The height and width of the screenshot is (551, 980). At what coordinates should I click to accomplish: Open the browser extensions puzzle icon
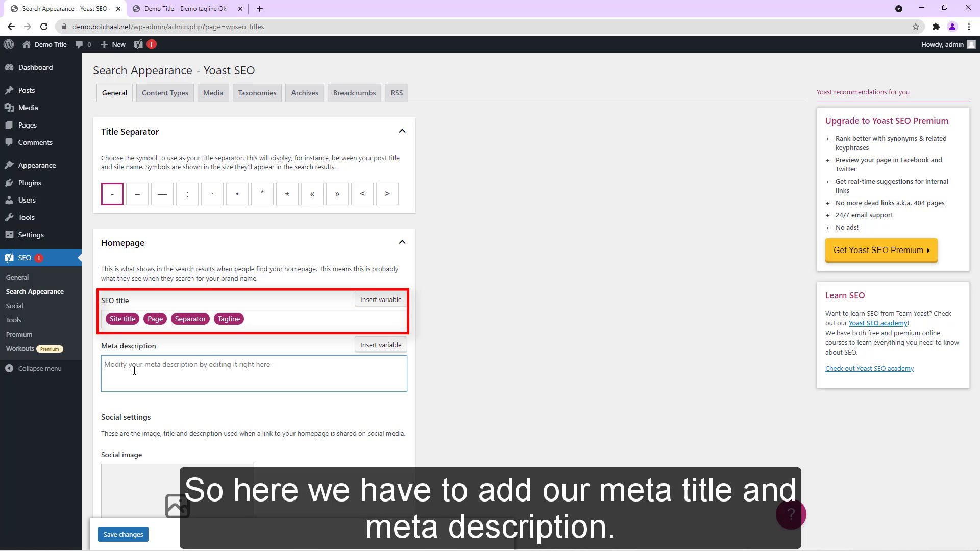tap(936, 27)
